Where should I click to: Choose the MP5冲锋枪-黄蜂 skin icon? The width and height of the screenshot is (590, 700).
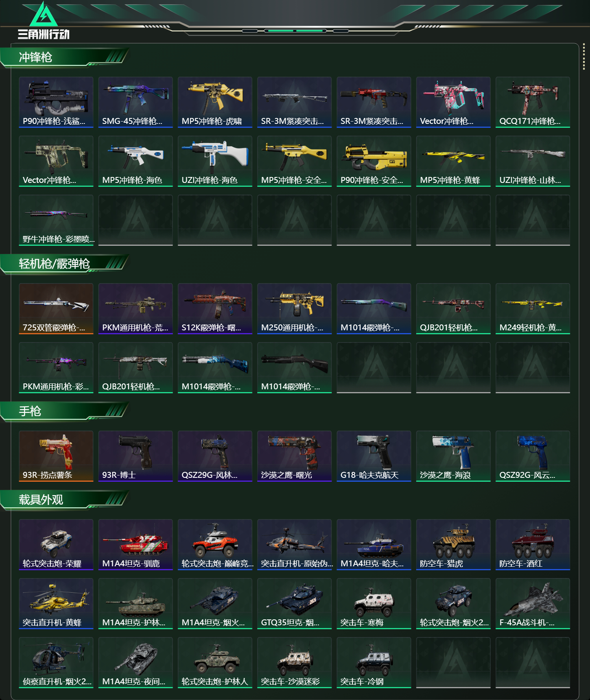pos(453,161)
